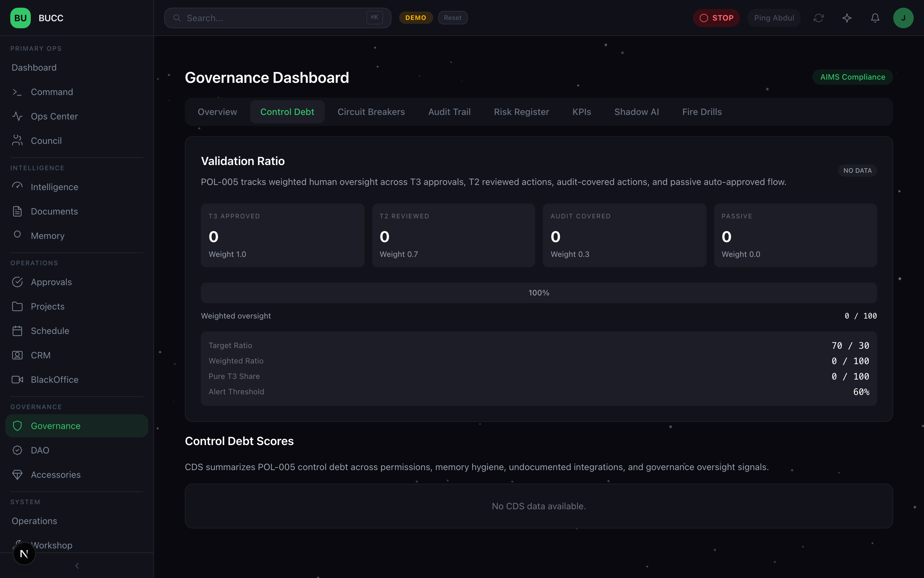Click the DEMO badge

click(416, 18)
